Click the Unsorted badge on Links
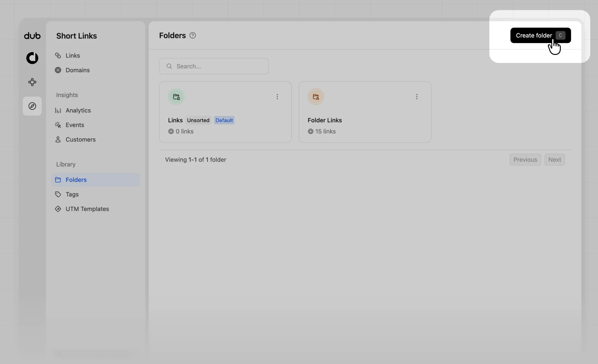 point(198,120)
